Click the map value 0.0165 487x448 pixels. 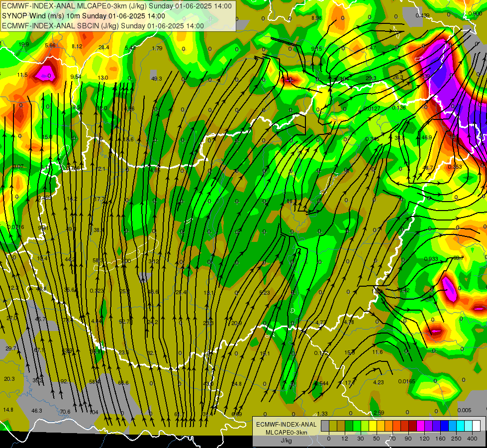[406, 381]
